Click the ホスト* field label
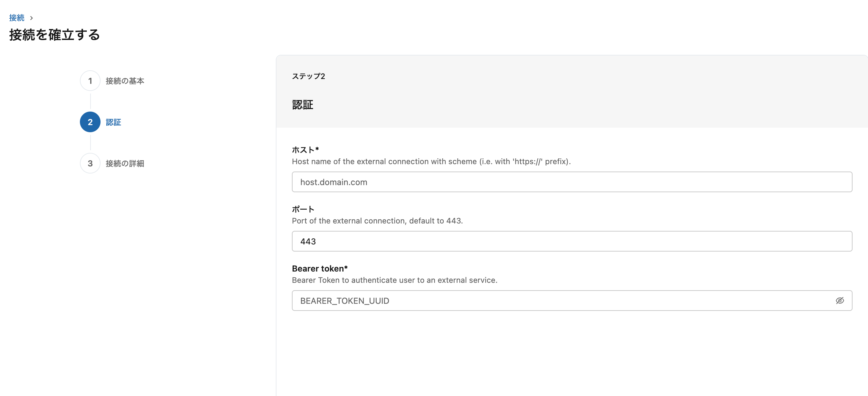The width and height of the screenshot is (868, 396). click(305, 149)
